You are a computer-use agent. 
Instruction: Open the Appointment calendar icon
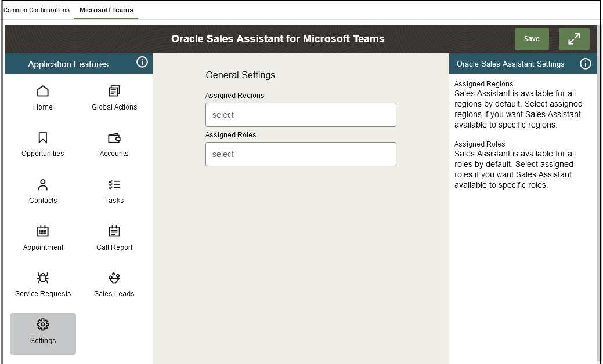click(x=43, y=231)
